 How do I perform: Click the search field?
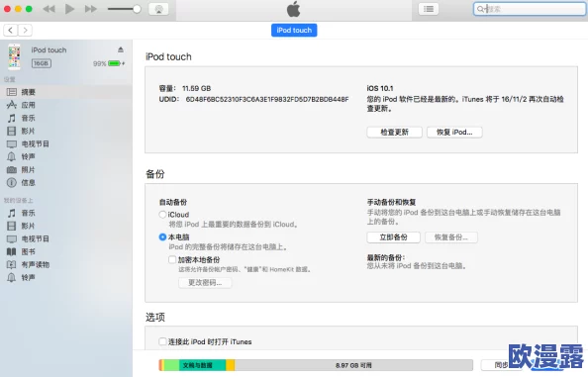pos(530,9)
